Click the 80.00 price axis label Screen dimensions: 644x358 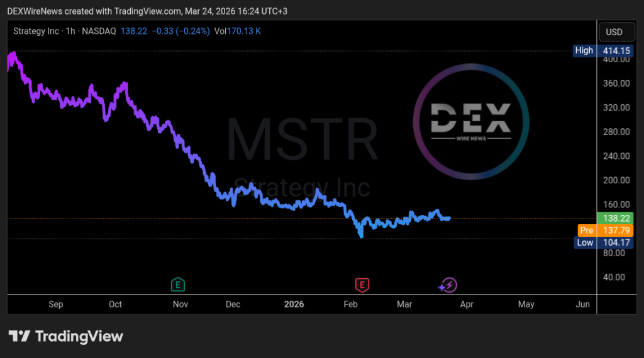coord(614,253)
